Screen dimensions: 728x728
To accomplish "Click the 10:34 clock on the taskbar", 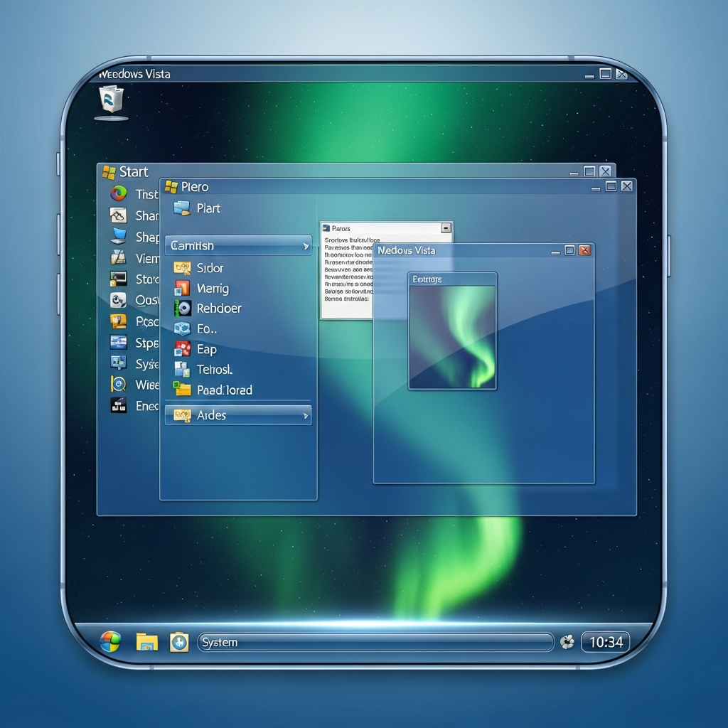I will [606, 642].
